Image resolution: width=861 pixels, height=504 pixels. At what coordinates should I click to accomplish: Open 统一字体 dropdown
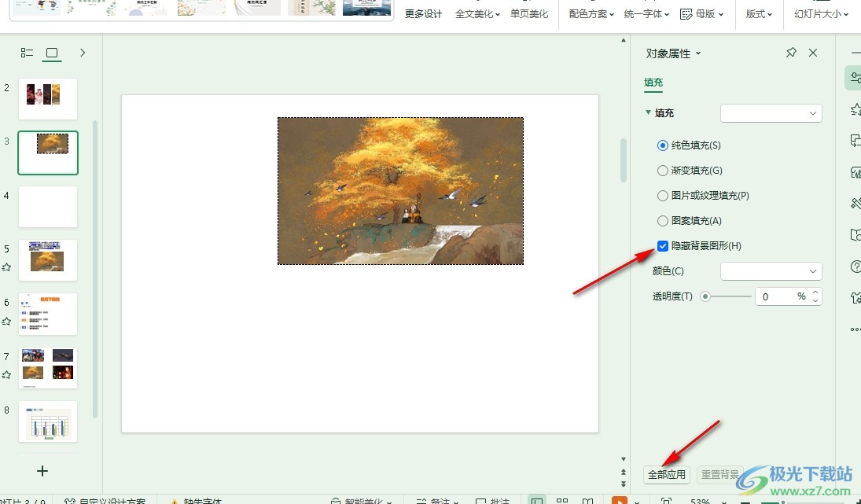pos(646,14)
